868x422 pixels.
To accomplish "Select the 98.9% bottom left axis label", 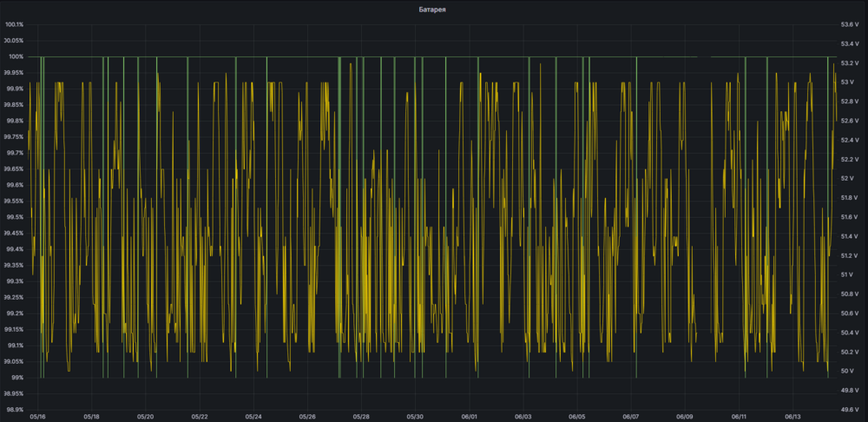I will click(x=15, y=410).
